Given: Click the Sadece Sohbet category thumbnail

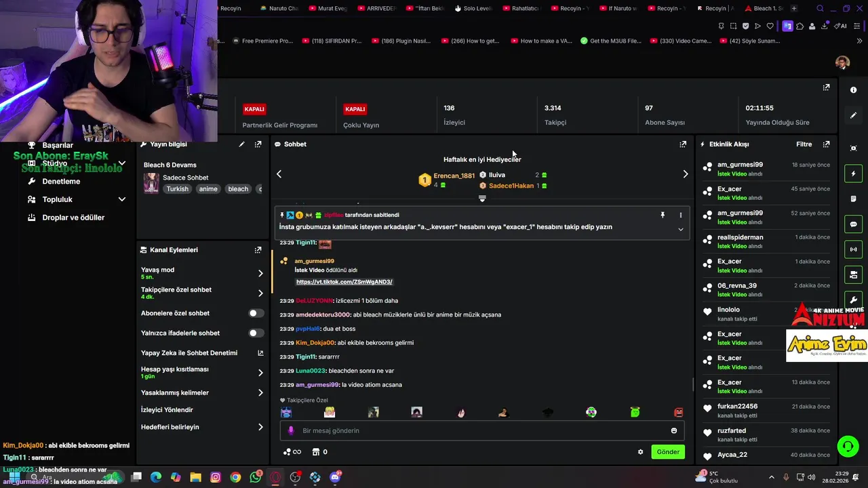Looking at the screenshot, I should tap(151, 183).
